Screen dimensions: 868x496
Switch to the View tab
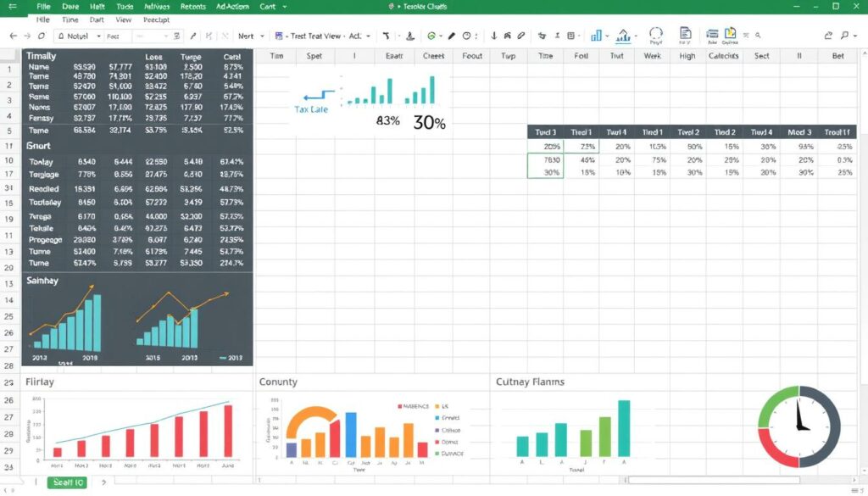124,20
